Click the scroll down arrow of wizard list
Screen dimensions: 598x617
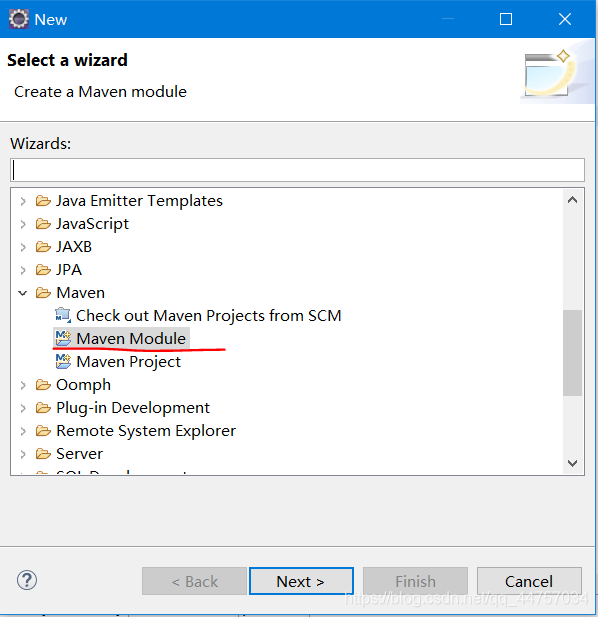click(x=572, y=463)
